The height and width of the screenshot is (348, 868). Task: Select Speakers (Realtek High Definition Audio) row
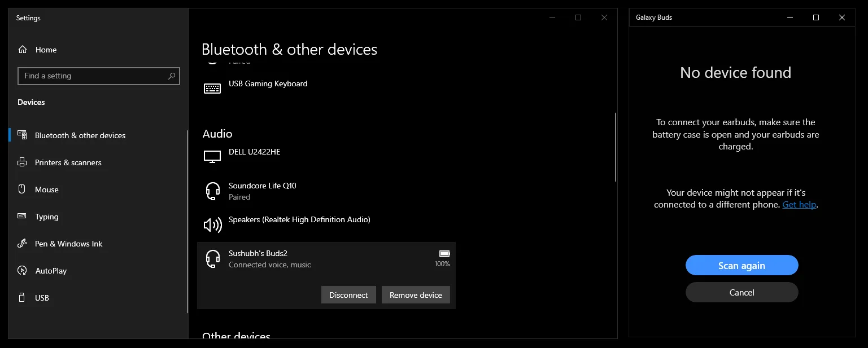click(x=326, y=225)
